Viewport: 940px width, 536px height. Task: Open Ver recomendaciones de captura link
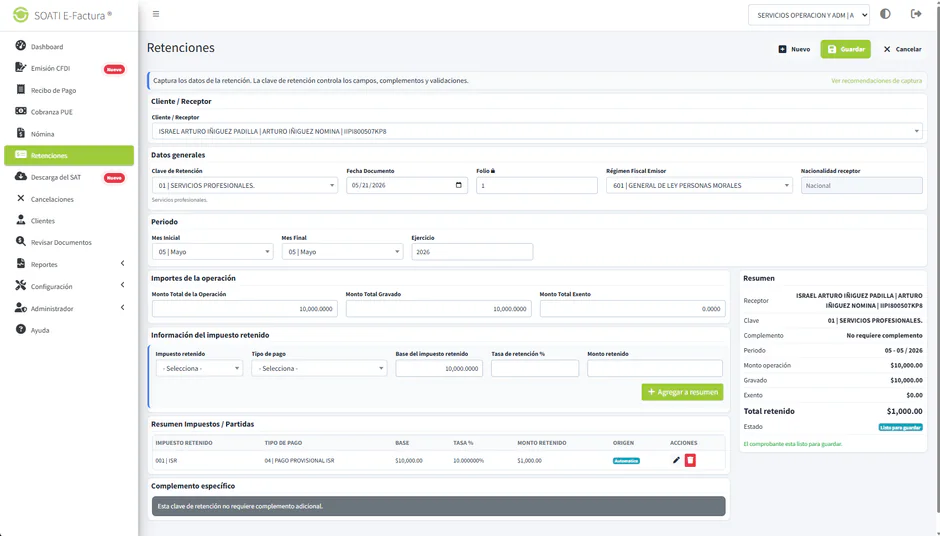(876, 80)
